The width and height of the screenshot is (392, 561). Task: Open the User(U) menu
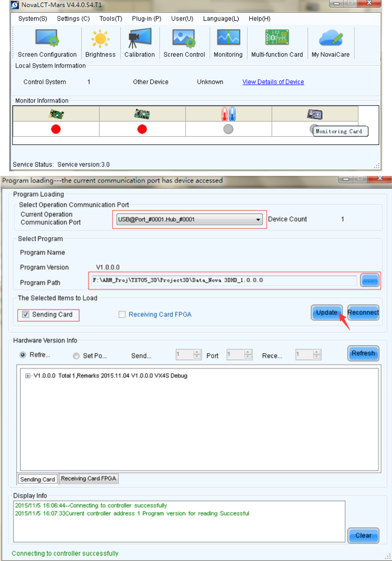[182, 19]
